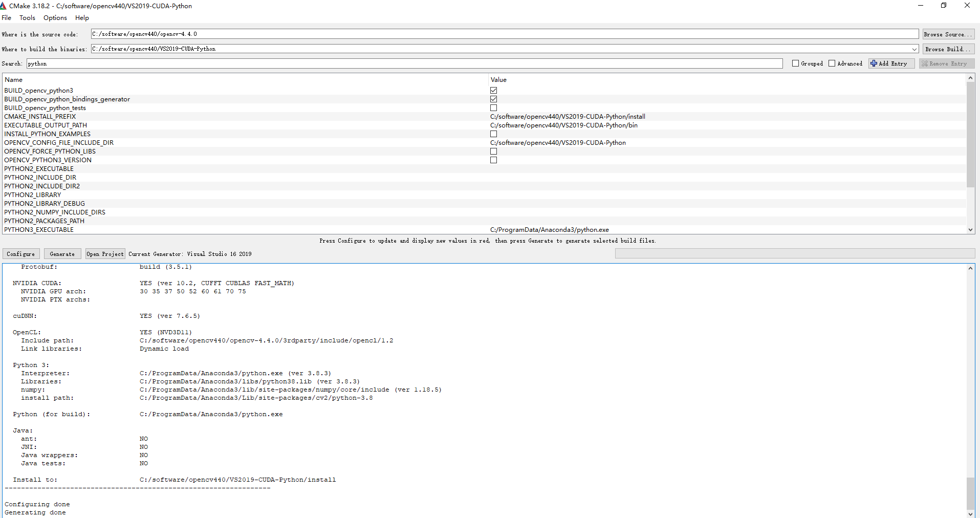
Task: Uncheck BUILD_opencv_python3
Action: 494,90
